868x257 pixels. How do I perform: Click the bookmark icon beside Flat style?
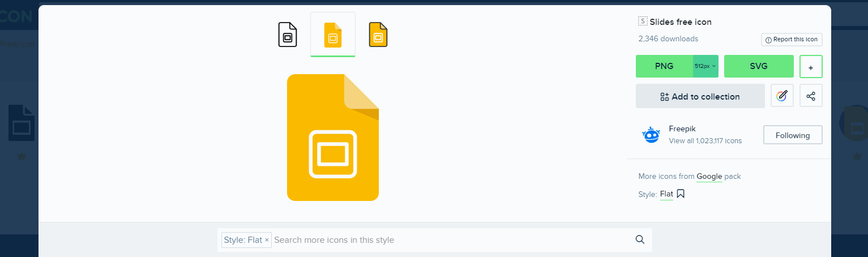pyautogui.click(x=681, y=194)
